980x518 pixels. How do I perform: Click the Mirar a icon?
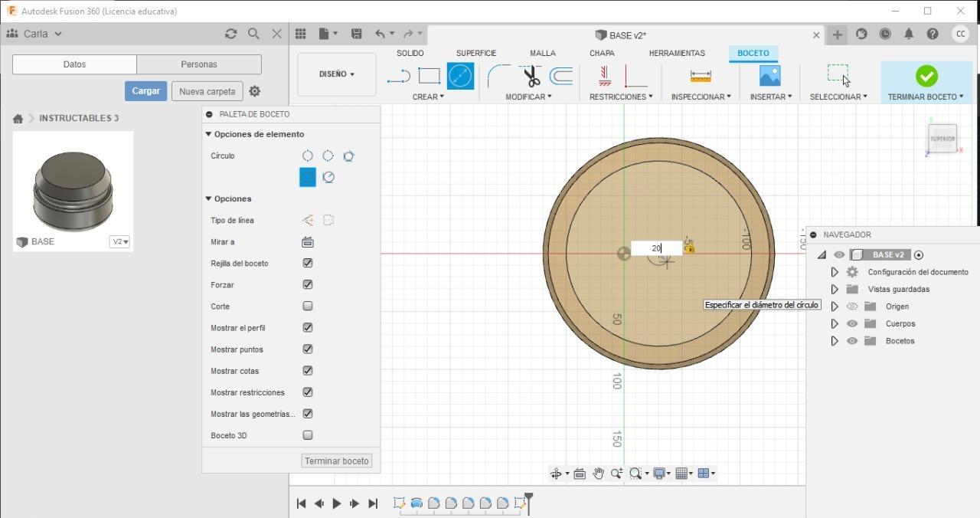[x=308, y=242]
